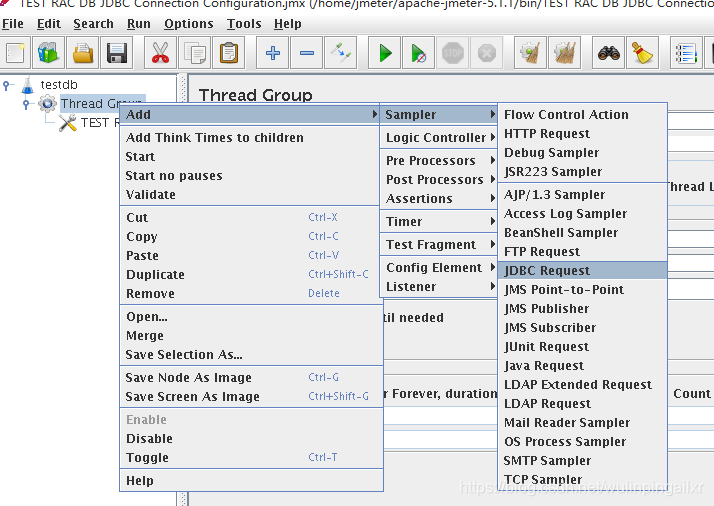714x506 pixels.
Task: Click the Clear All brooms icon
Action: point(565,53)
